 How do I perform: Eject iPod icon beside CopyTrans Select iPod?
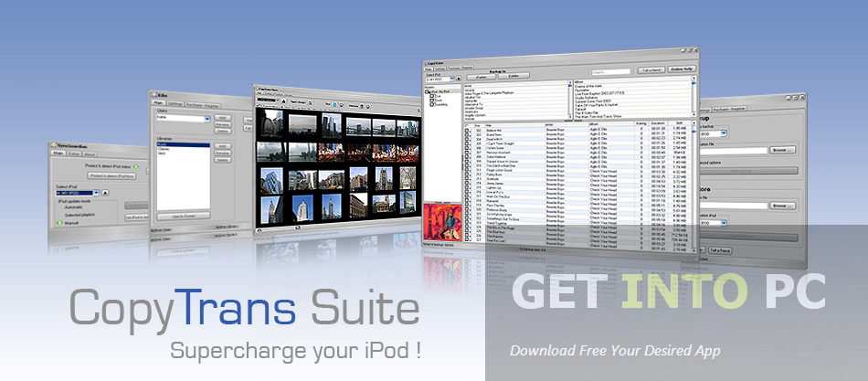tap(459, 78)
